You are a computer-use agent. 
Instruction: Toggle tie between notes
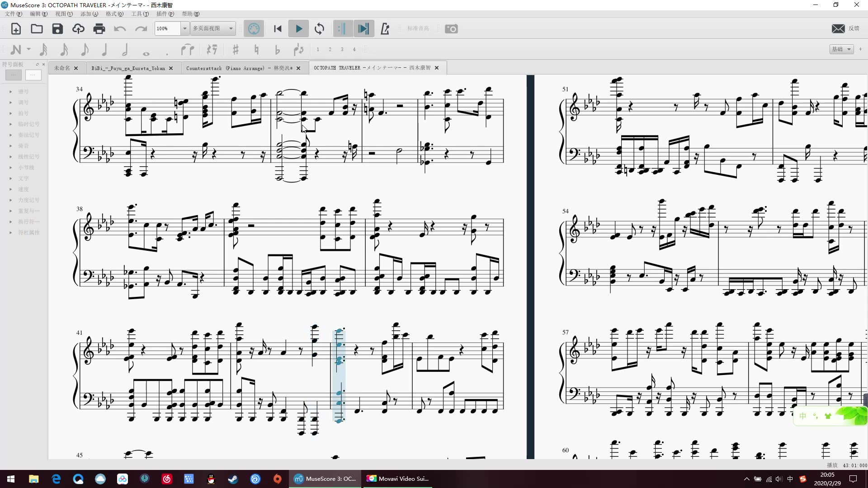(188, 49)
